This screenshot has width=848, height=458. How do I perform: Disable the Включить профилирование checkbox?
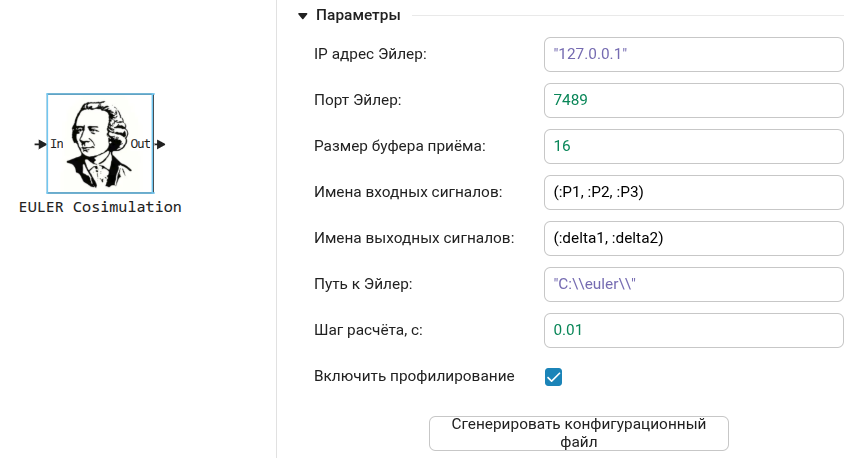tap(553, 377)
